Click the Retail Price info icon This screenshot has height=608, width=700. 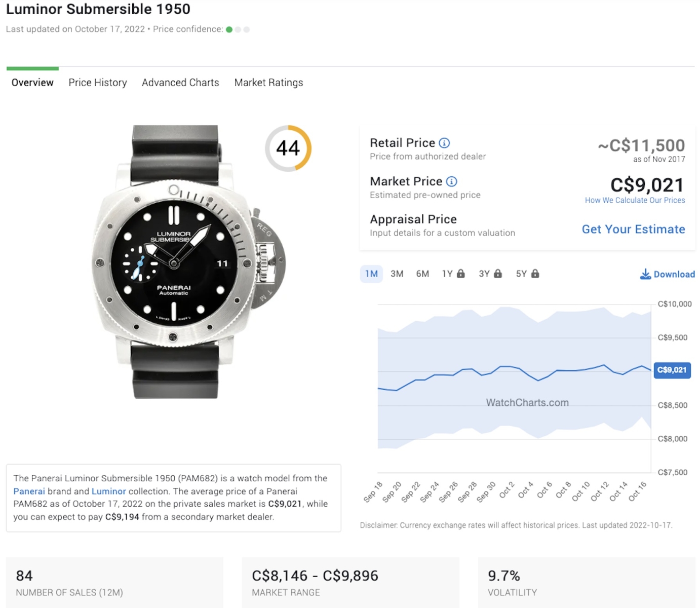[444, 143]
